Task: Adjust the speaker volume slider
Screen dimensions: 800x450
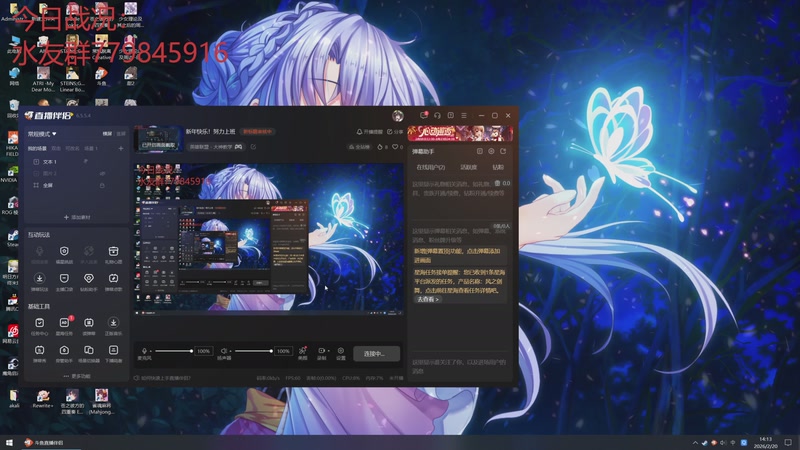Action: pos(253,351)
